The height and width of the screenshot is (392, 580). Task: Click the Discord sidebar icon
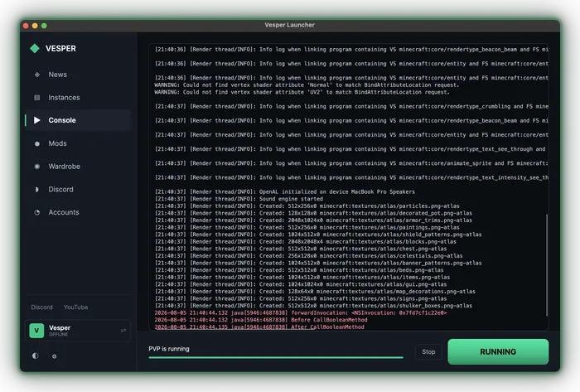click(x=37, y=189)
